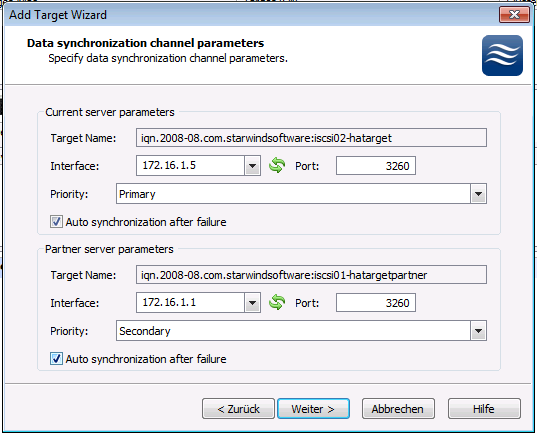Cancel the wizard with Abbrechen
This screenshot has height=434, width=537.
point(398,409)
